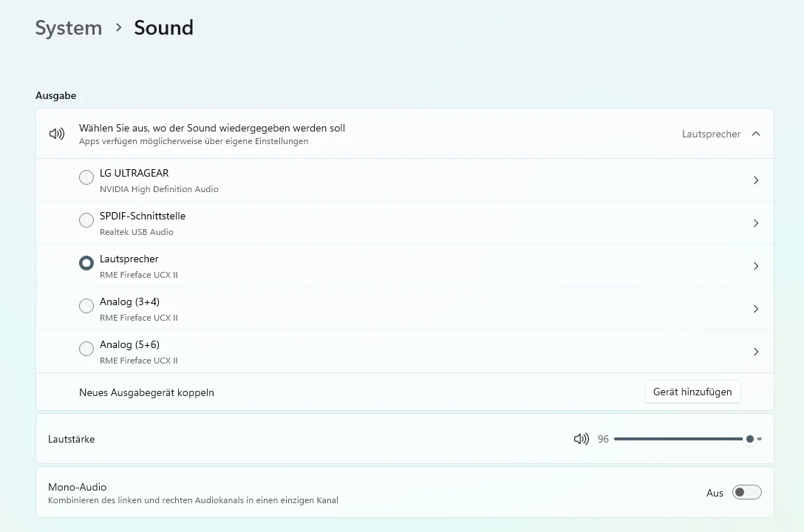Click the 'Wählen Sie aus' output heading
Screen dimensions: 804x532
point(212,128)
